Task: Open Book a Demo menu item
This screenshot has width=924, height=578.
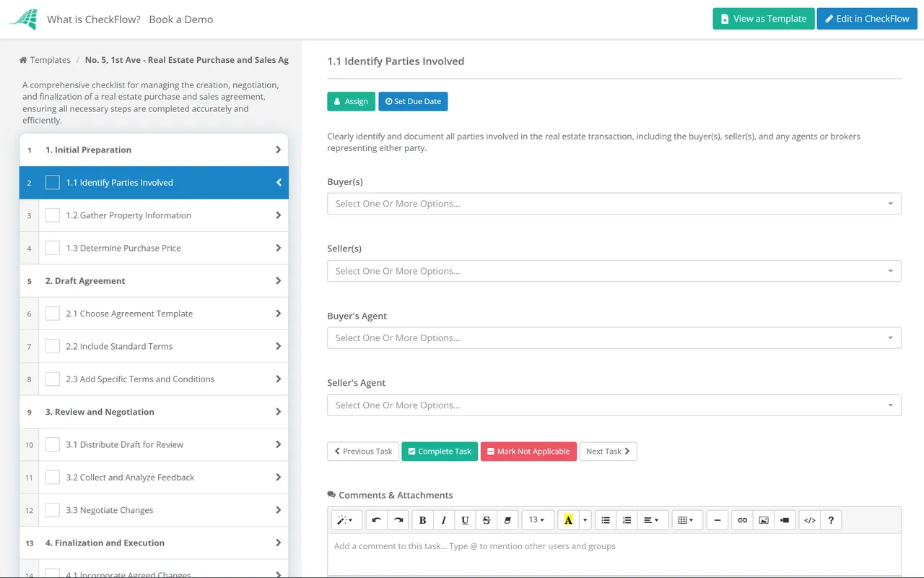Action: tap(181, 20)
